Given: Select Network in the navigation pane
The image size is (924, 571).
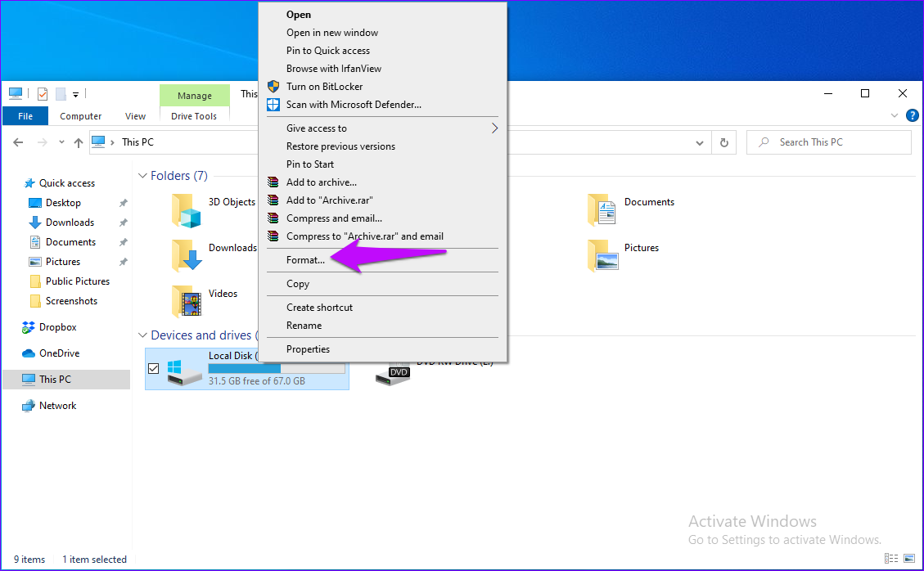Looking at the screenshot, I should [x=57, y=406].
